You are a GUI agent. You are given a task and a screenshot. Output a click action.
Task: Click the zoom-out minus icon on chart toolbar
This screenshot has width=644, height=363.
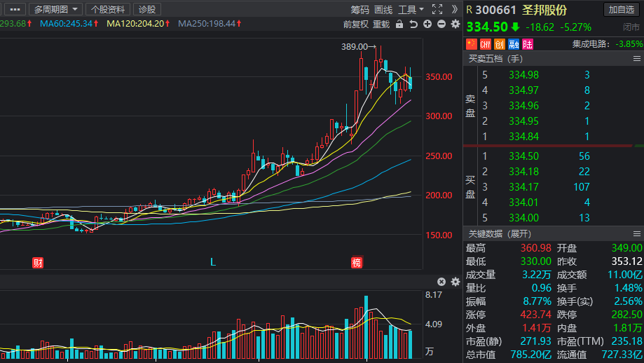coord(441,25)
